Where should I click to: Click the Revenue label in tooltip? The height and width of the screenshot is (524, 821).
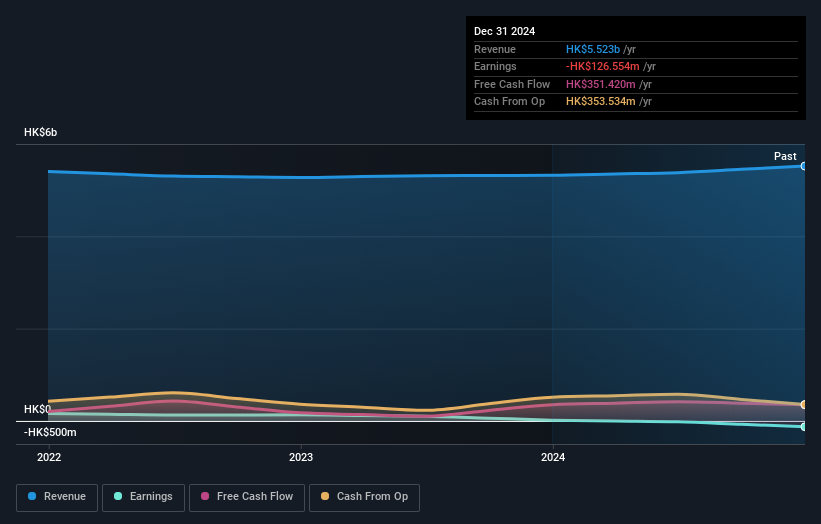495,49
